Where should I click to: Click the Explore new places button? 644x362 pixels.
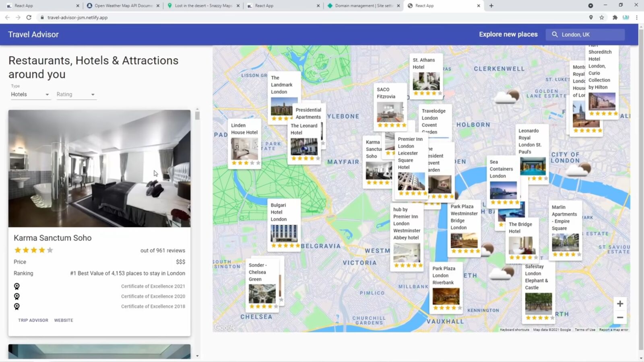tap(508, 34)
